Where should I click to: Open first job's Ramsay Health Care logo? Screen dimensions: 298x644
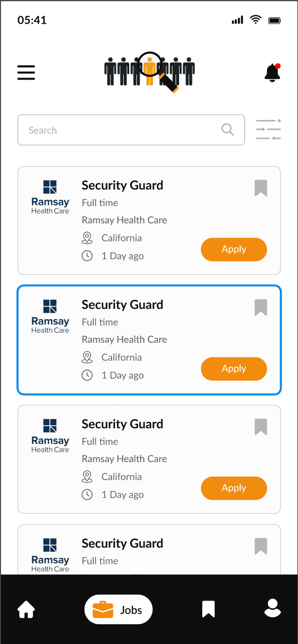point(50,197)
